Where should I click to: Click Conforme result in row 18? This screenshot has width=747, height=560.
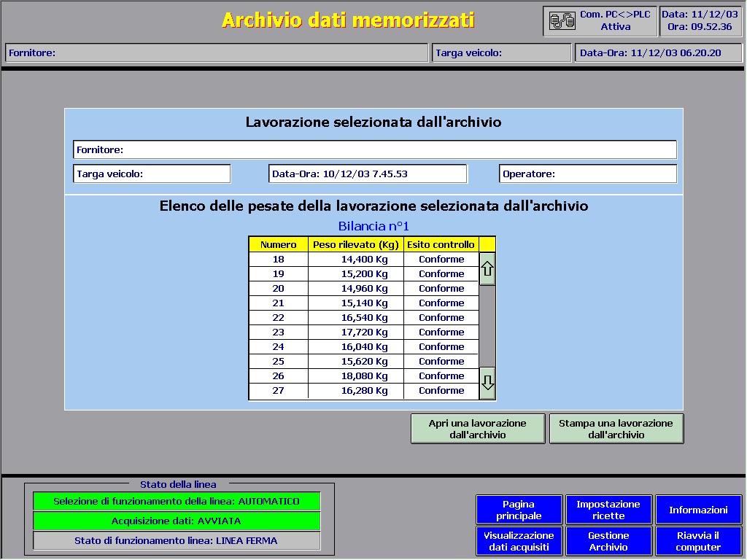pyautogui.click(x=441, y=260)
